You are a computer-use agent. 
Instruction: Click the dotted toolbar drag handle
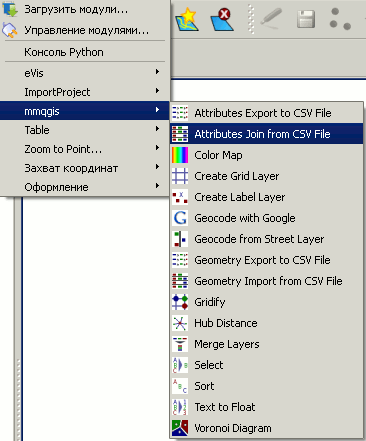tap(251, 19)
